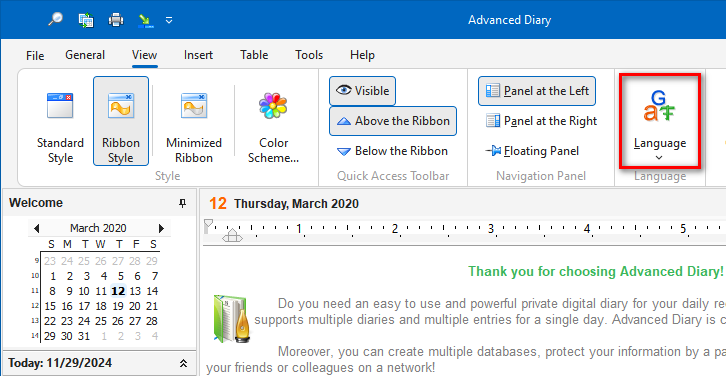The image size is (726, 376).
Task: Collapse the Today 11/29/2024 section
Action: [x=183, y=363]
